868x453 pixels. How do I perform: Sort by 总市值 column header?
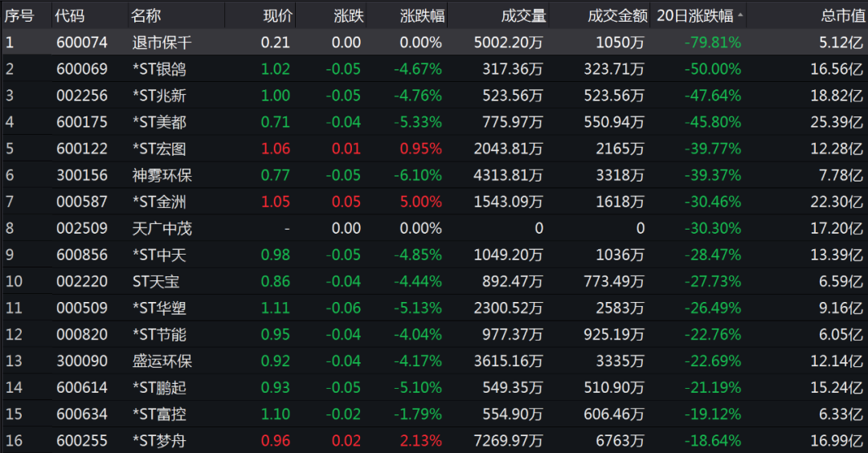[843, 15]
